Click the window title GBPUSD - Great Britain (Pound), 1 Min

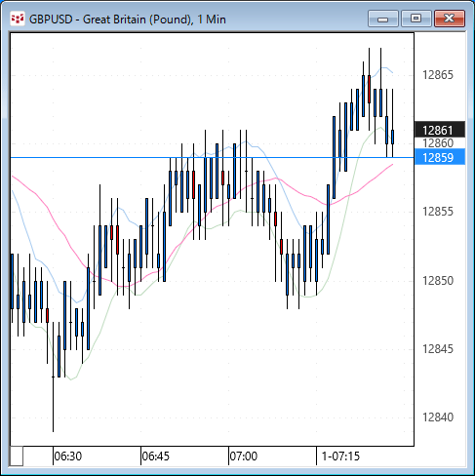pos(128,20)
